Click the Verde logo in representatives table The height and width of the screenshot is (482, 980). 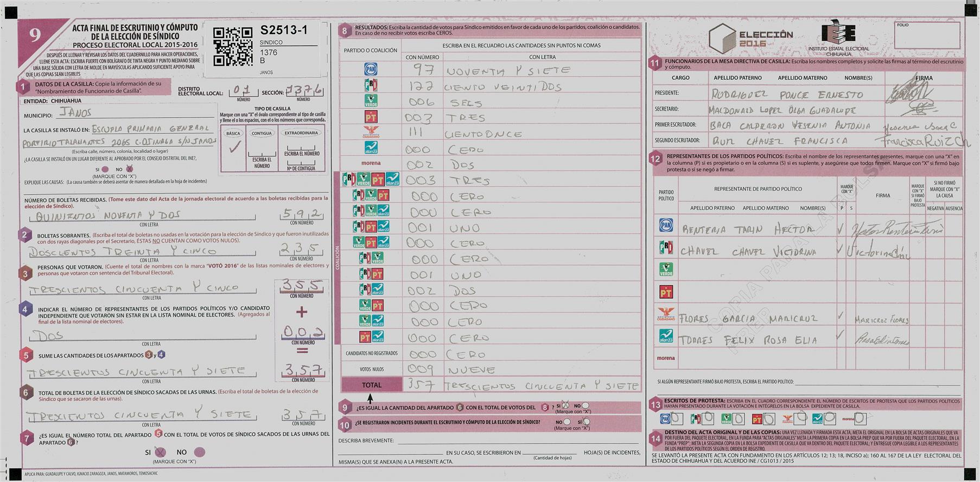(x=666, y=269)
